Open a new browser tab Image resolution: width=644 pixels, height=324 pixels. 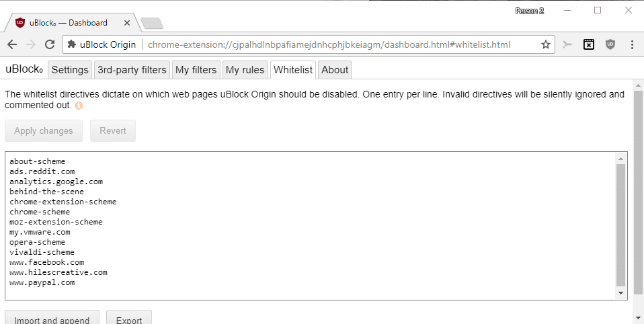point(151,24)
